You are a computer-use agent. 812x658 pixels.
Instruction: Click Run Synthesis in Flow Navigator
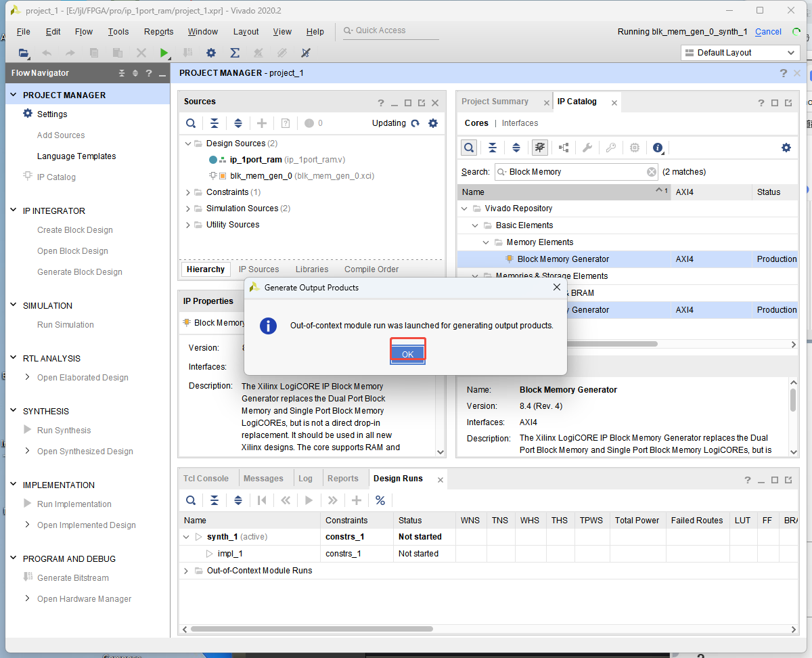click(64, 431)
